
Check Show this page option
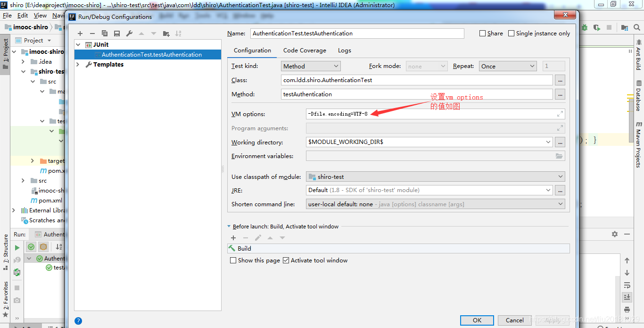[x=233, y=261]
